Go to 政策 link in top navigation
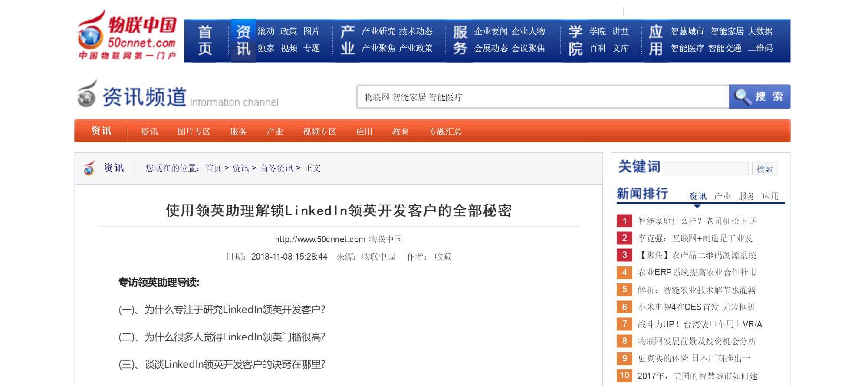868x386 pixels. point(289,31)
